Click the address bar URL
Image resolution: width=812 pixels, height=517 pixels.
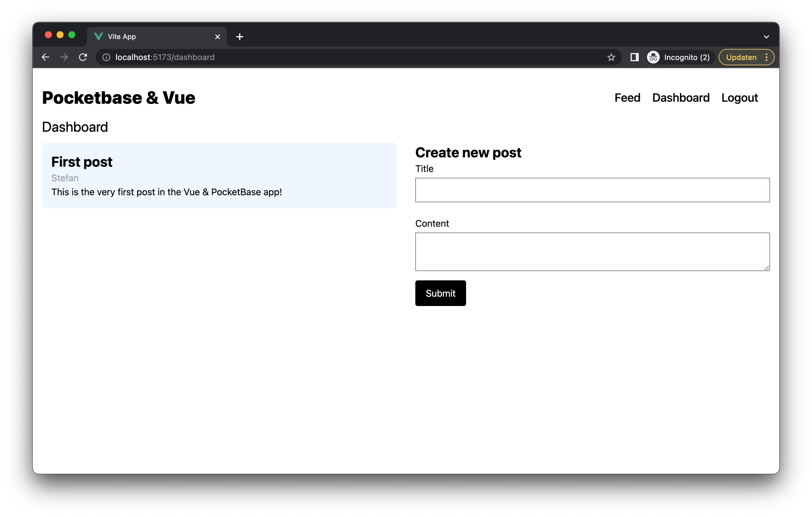click(x=165, y=57)
